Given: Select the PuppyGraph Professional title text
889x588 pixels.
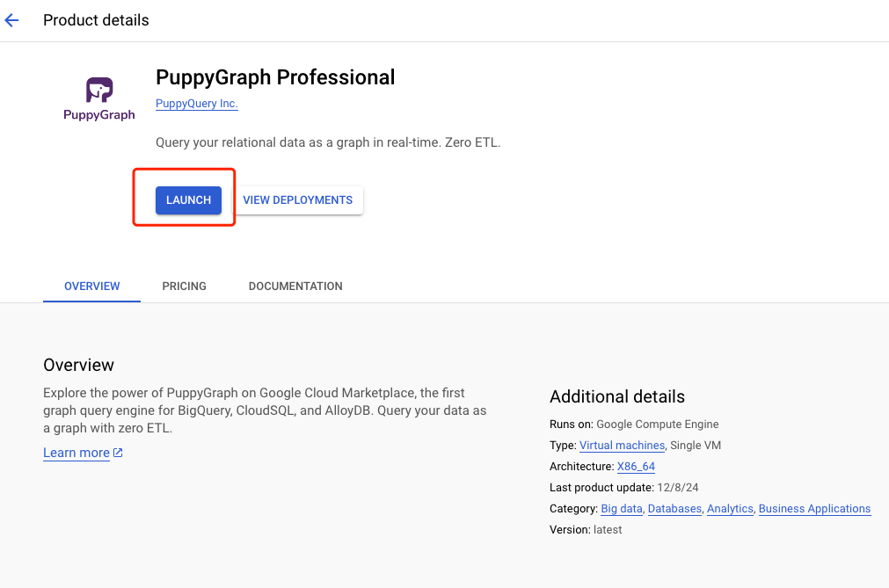Looking at the screenshot, I should coord(275,77).
